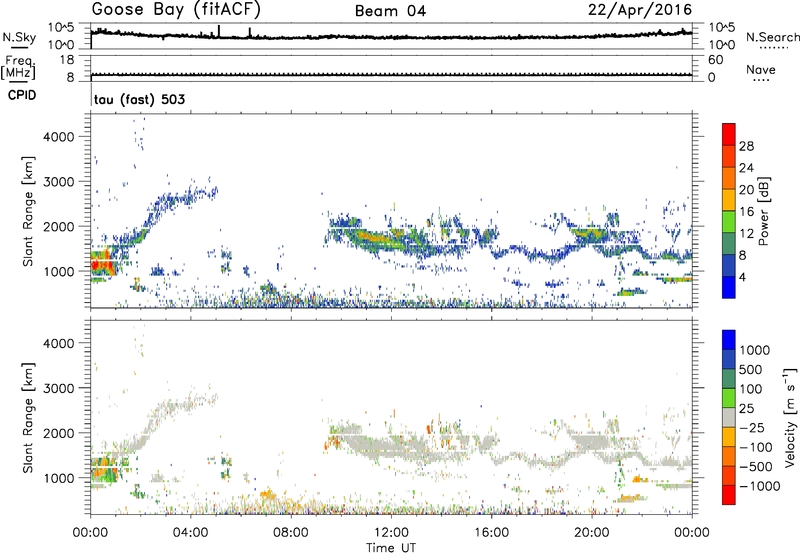
Task: Click the 'Goose Bay (fitACF)' title
Action: [x=176, y=10]
